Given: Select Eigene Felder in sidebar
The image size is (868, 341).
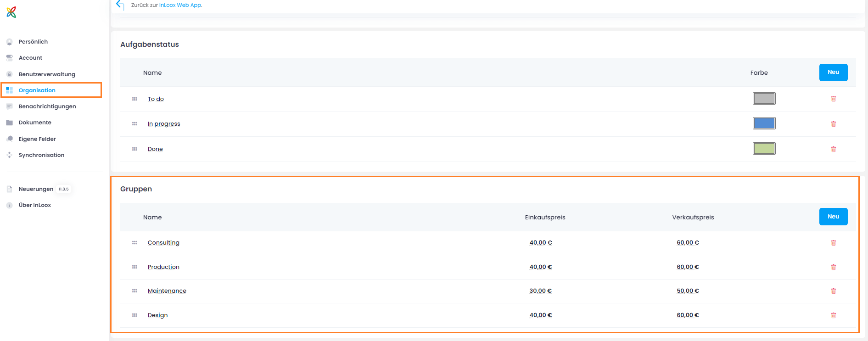Looking at the screenshot, I should pos(37,139).
